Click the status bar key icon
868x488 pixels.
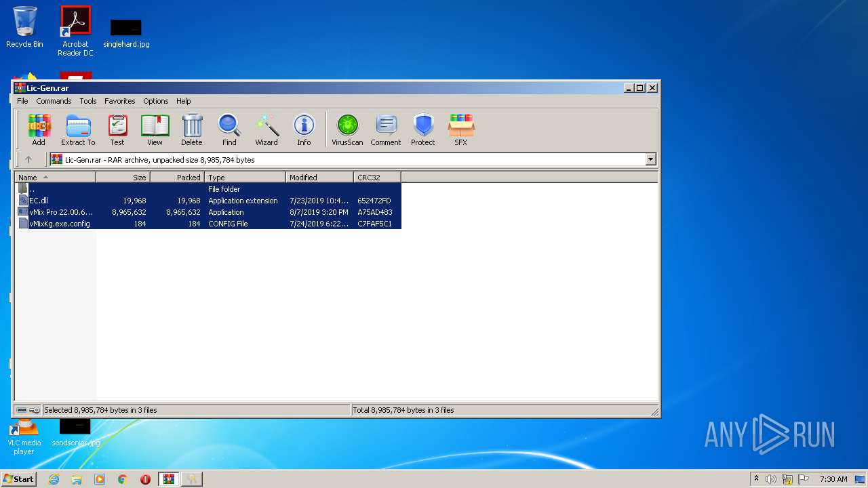point(35,410)
